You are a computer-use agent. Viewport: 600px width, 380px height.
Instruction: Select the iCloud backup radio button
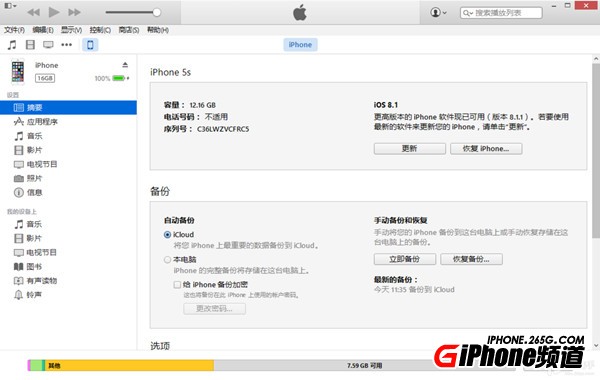(167, 235)
